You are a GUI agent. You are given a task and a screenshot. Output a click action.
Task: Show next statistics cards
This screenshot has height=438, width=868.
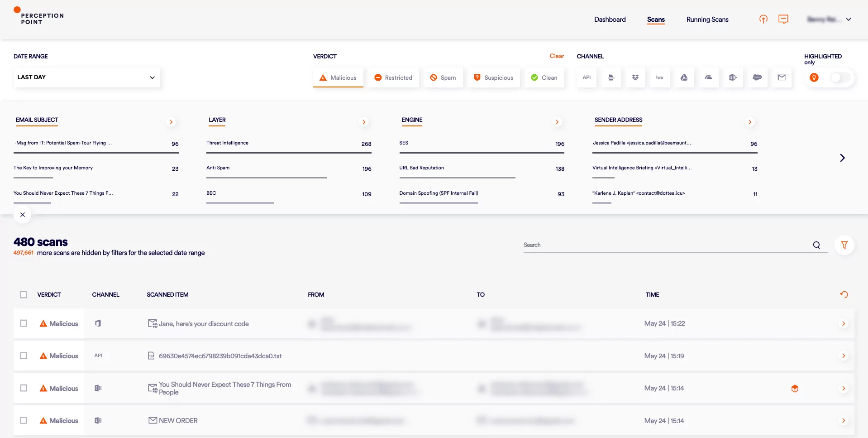click(842, 158)
